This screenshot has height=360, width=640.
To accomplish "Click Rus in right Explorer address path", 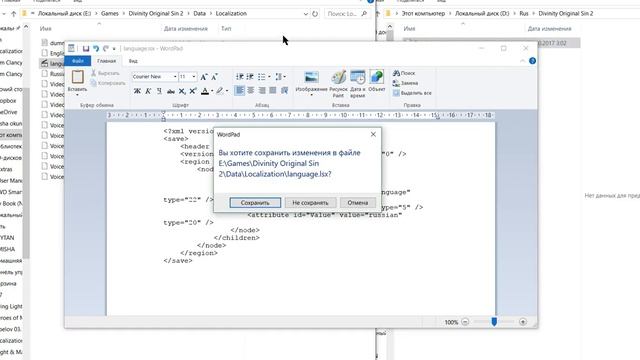I will (x=524, y=13).
